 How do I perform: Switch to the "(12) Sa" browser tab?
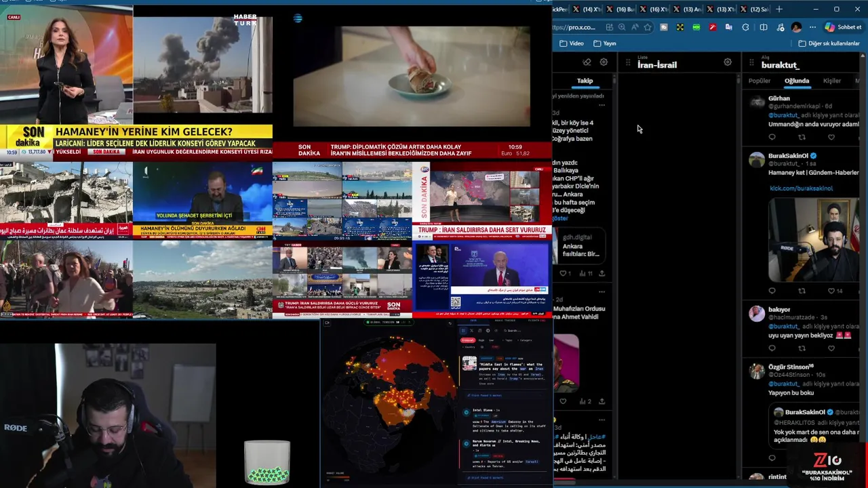tap(753, 9)
